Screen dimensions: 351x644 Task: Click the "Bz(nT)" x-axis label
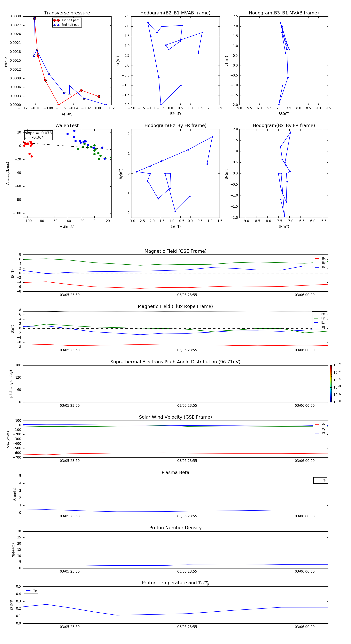(x=175, y=227)
